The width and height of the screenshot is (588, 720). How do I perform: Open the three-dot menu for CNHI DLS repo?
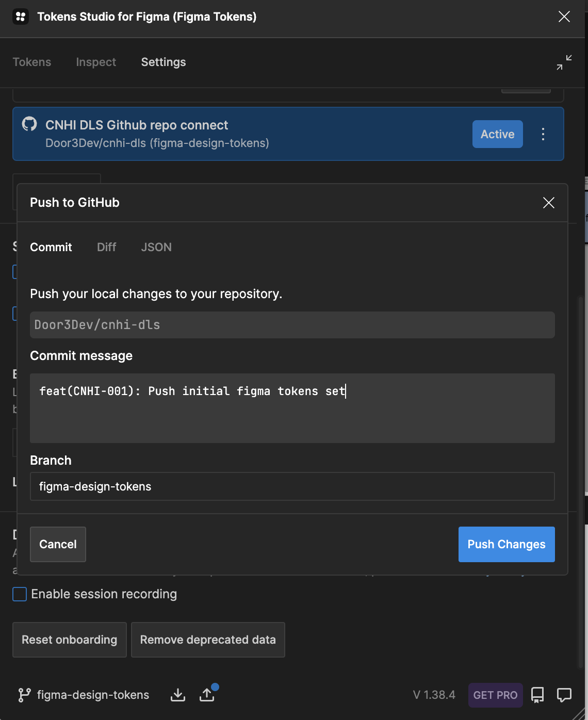[x=543, y=134]
